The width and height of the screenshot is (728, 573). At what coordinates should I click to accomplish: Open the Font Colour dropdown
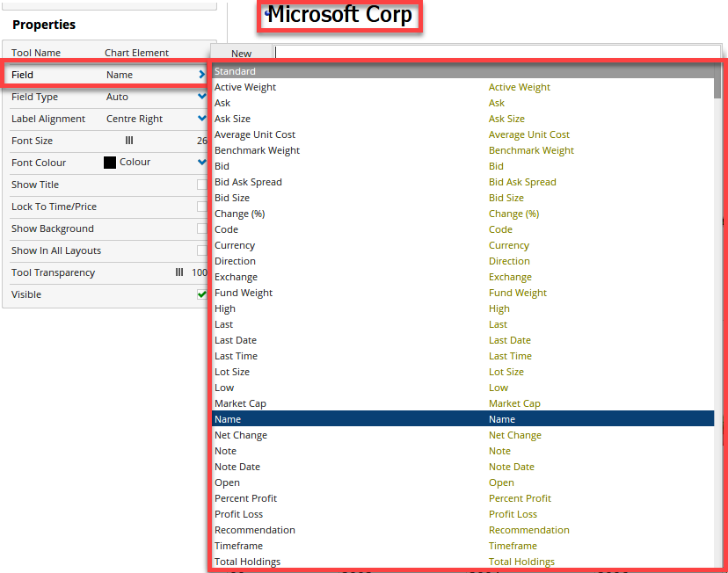(x=201, y=162)
